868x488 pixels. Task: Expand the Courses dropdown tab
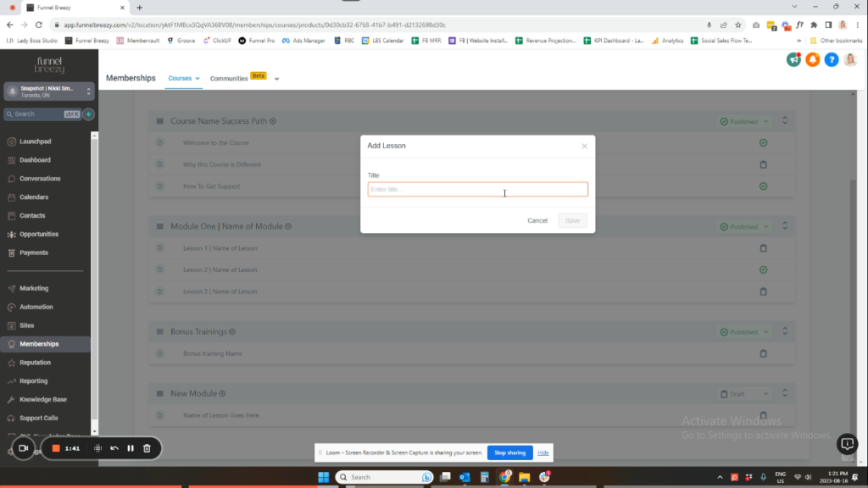(184, 78)
